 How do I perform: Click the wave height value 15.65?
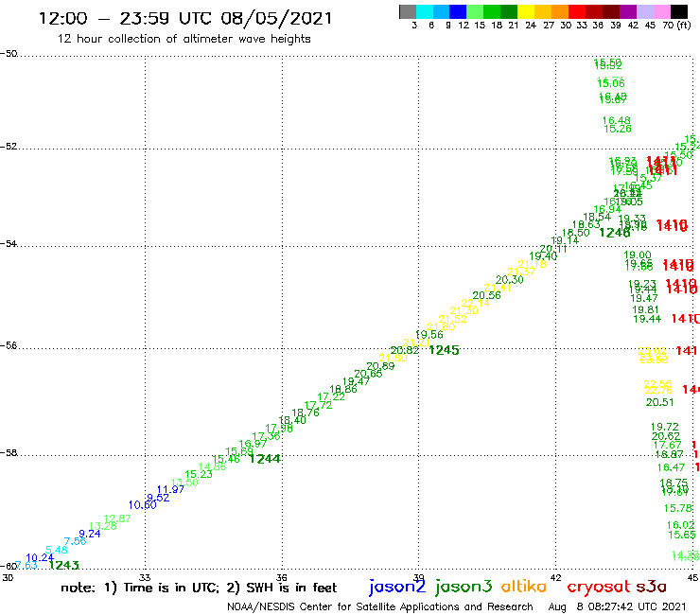coord(682,535)
